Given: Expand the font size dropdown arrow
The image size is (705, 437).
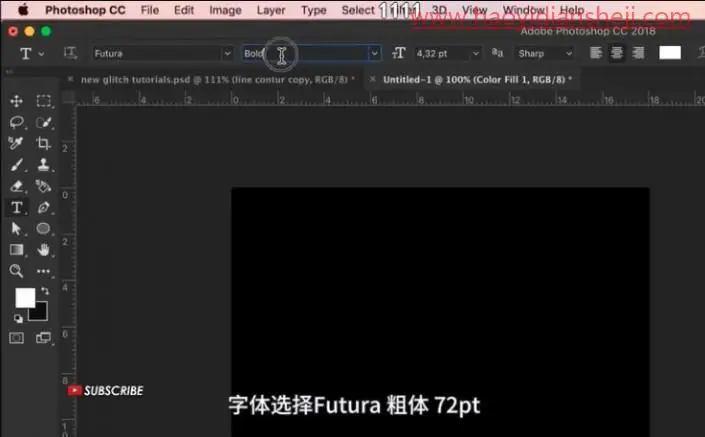Looking at the screenshot, I should (x=476, y=54).
